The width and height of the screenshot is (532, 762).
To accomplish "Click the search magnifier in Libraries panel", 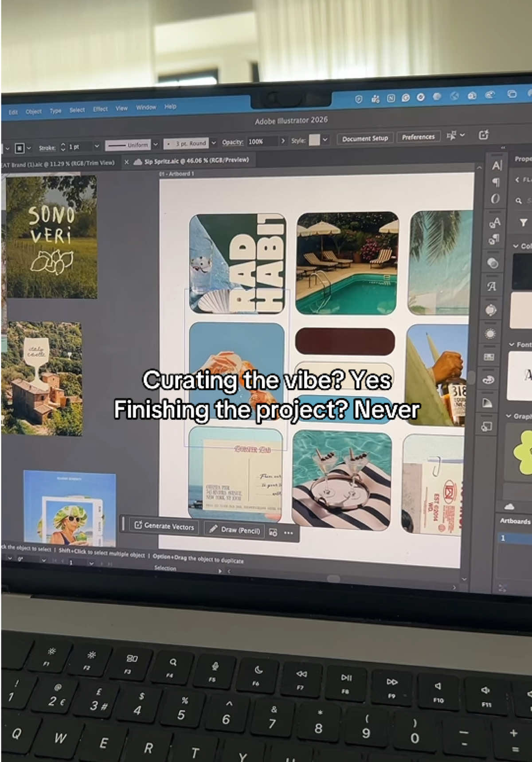I will [x=518, y=201].
